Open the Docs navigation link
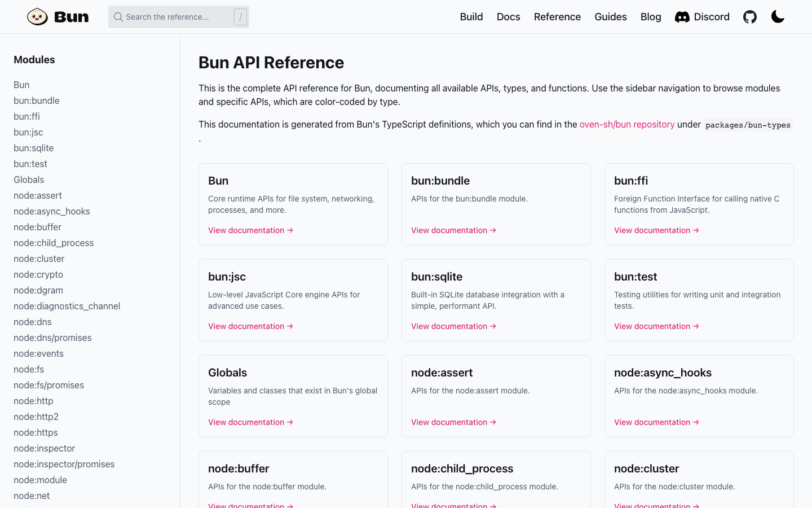The image size is (812, 508). 509,17
